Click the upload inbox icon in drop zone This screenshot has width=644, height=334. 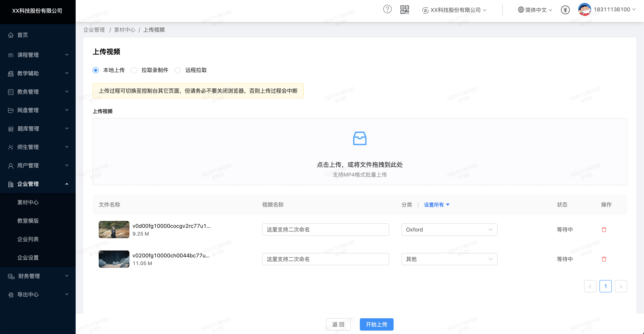click(x=359, y=138)
